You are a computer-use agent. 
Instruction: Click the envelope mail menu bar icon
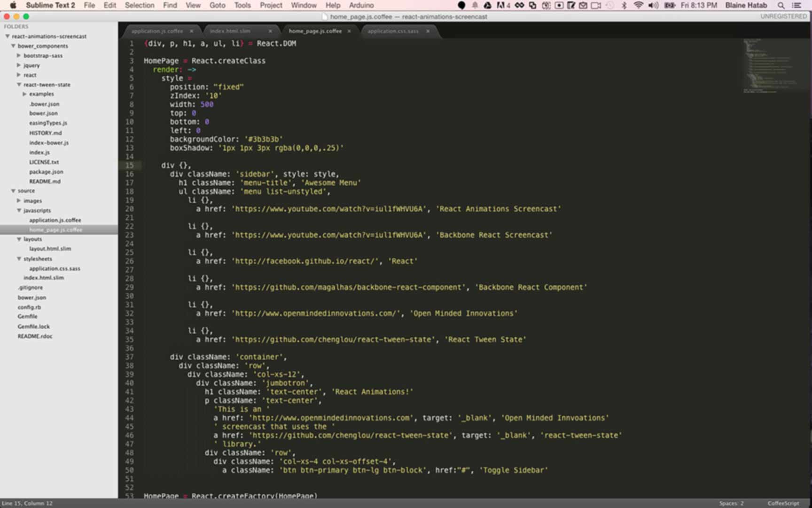click(583, 5)
